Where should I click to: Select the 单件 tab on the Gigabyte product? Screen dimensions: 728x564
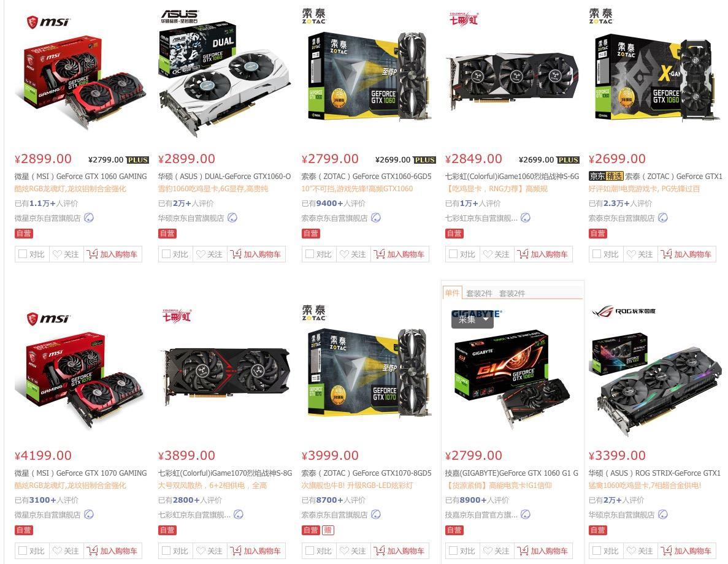coord(452,293)
